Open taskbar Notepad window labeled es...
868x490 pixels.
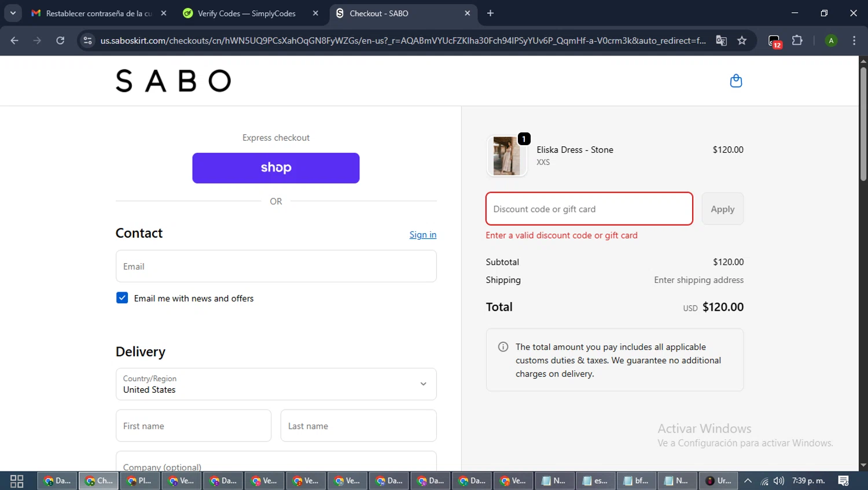tap(596, 481)
